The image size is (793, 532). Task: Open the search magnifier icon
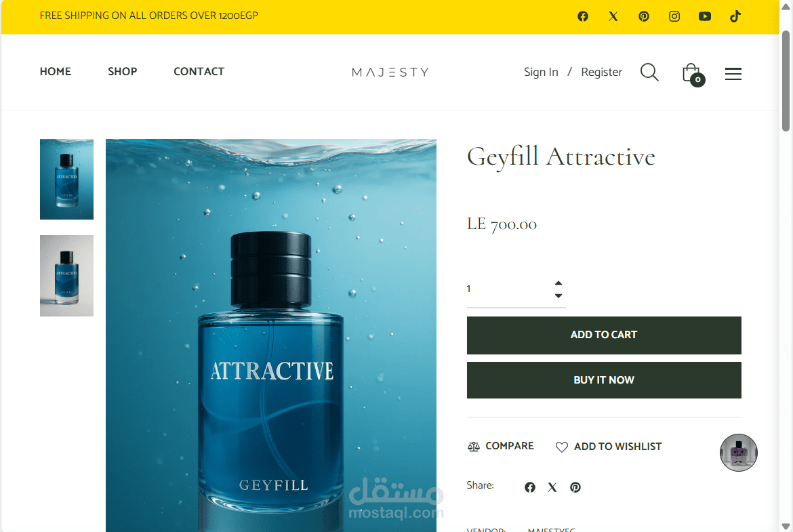pos(649,73)
